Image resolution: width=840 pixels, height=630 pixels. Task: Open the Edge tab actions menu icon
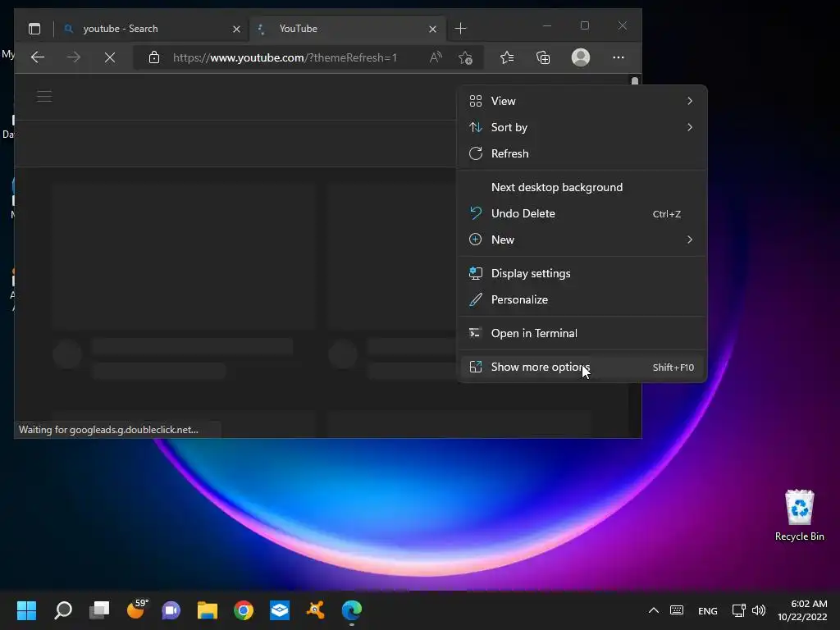click(34, 29)
